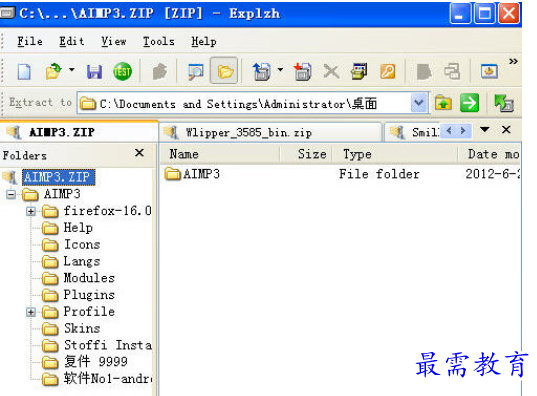Image resolution: width=537 pixels, height=396 pixels.
Task: Switch to the partially visible Smil tab
Action: (412, 132)
